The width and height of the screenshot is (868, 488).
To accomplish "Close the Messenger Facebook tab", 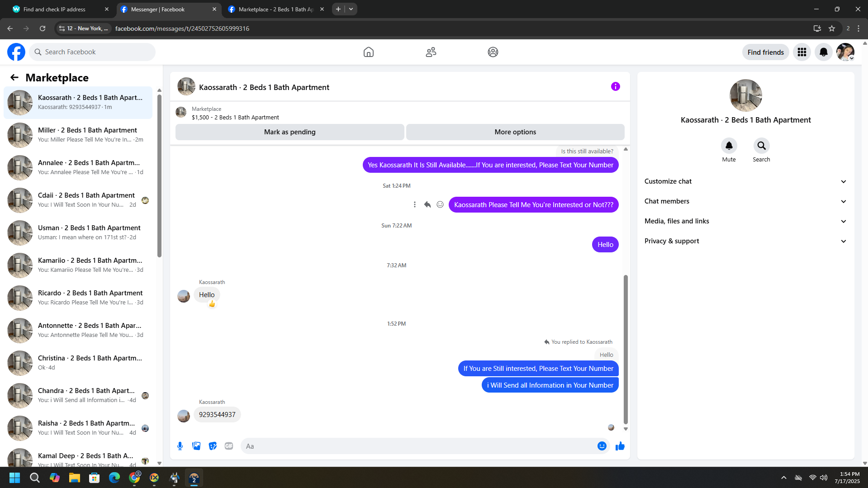I will click(x=214, y=9).
